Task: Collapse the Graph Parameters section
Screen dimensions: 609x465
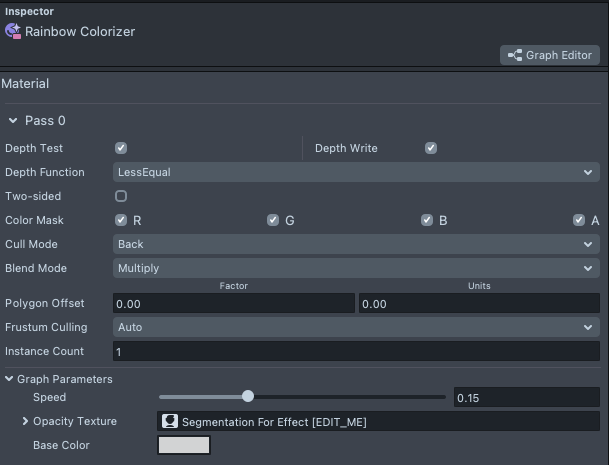Action: click(x=9, y=379)
